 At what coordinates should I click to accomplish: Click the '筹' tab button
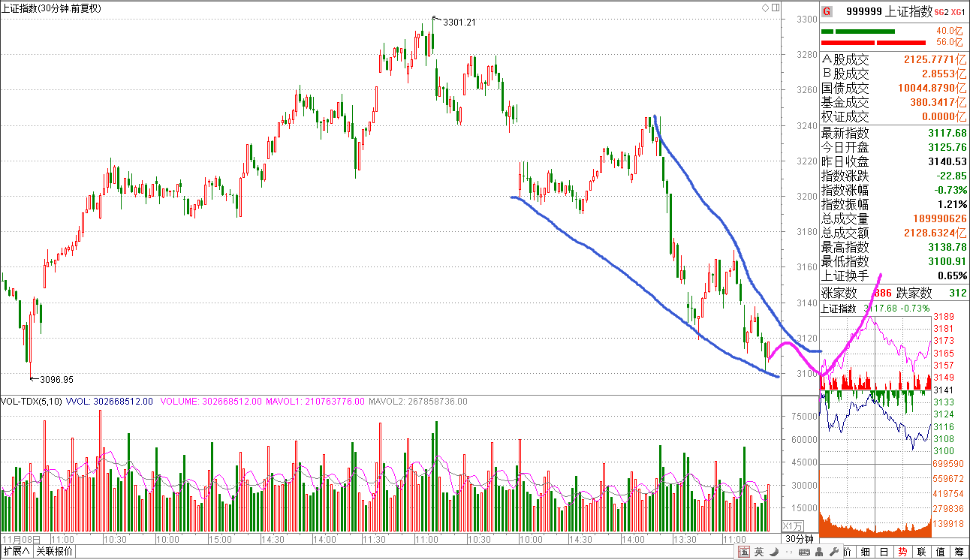958,552
